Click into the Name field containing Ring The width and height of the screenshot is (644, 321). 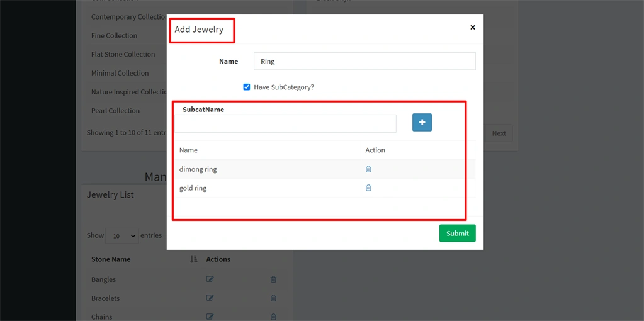[364, 61]
